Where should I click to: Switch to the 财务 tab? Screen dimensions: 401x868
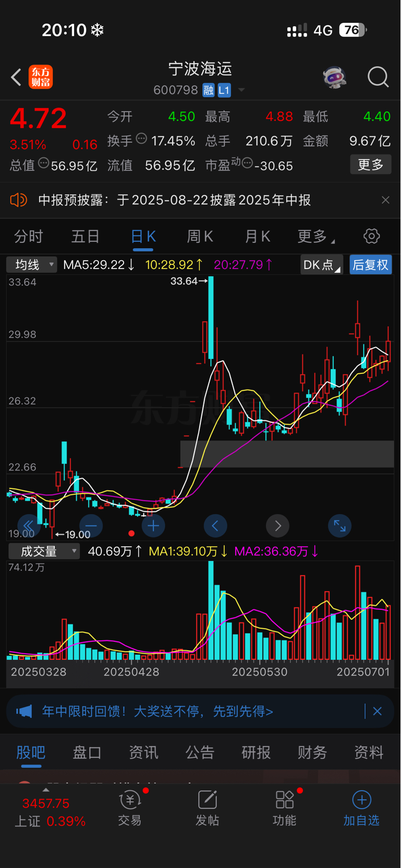click(312, 752)
